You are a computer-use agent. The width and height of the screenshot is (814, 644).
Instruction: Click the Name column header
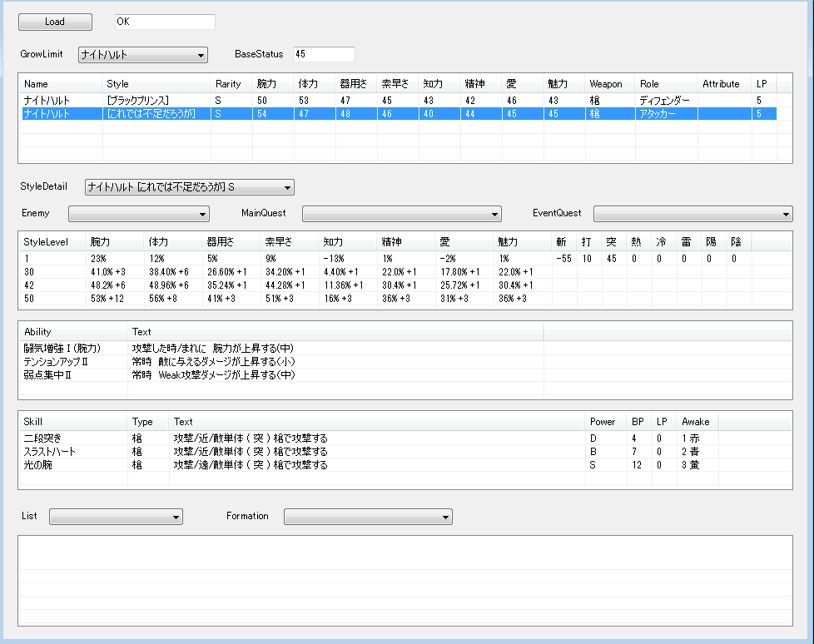coord(60,83)
